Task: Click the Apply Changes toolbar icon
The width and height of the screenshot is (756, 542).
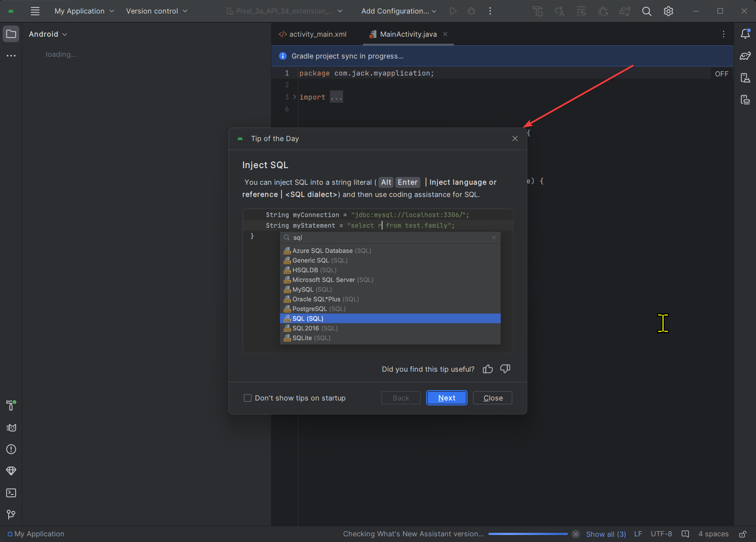Action: (559, 11)
